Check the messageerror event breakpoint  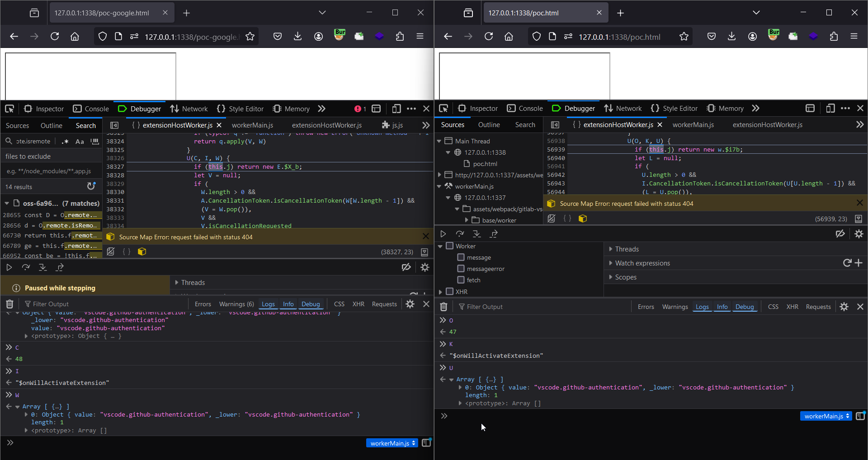[461, 269]
